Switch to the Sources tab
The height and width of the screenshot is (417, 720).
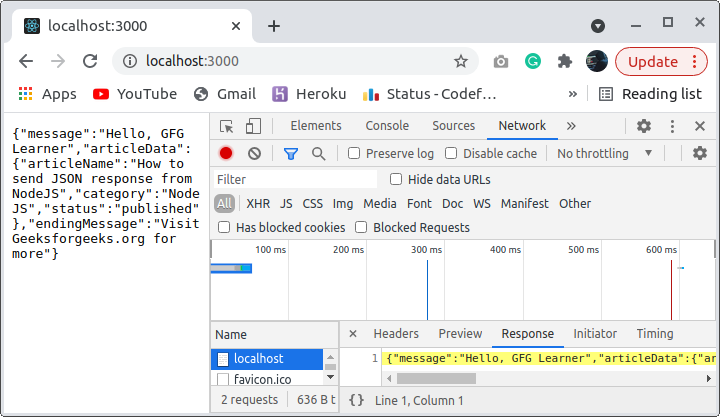[453, 126]
